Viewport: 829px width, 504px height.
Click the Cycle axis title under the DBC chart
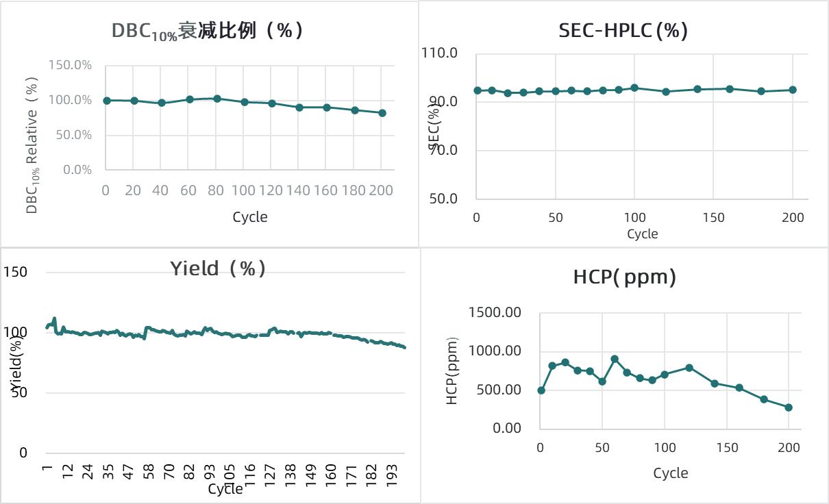[x=250, y=217]
